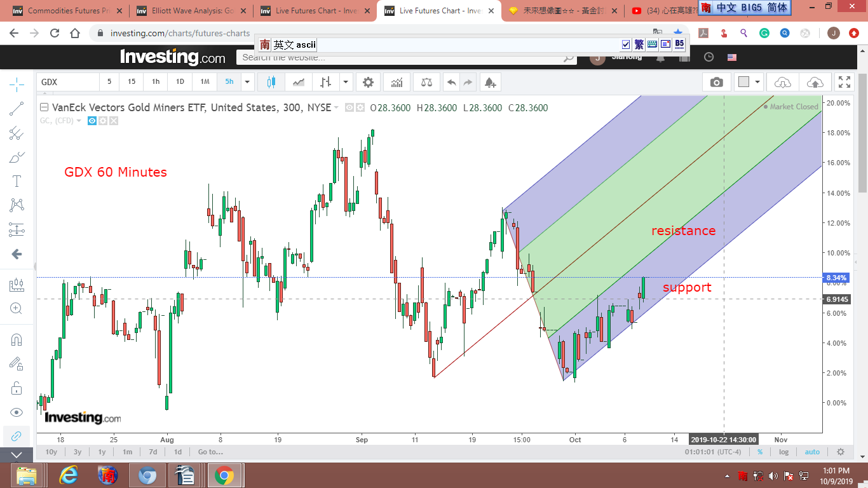Expand the NYSE symbol dropdown arrow
Viewport: 868px width, 488px height.
[337, 107]
